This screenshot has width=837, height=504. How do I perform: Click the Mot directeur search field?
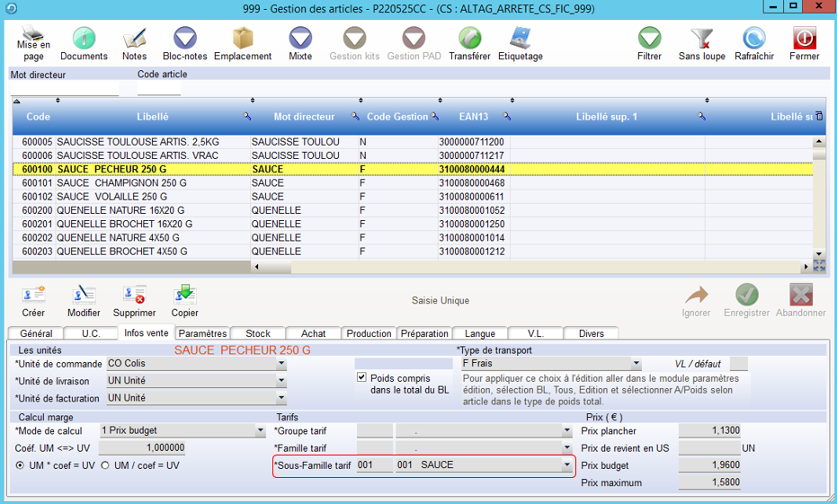point(64,89)
